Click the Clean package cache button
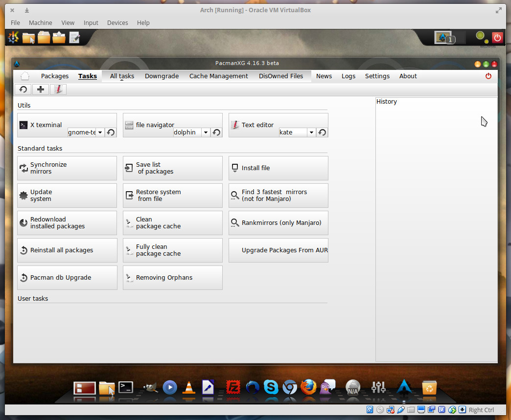 (x=172, y=222)
